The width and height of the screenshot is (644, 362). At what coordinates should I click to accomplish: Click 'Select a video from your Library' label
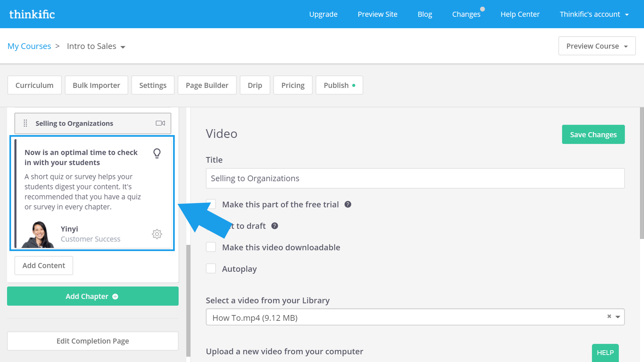pyautogui.click(x=268, y=300)
